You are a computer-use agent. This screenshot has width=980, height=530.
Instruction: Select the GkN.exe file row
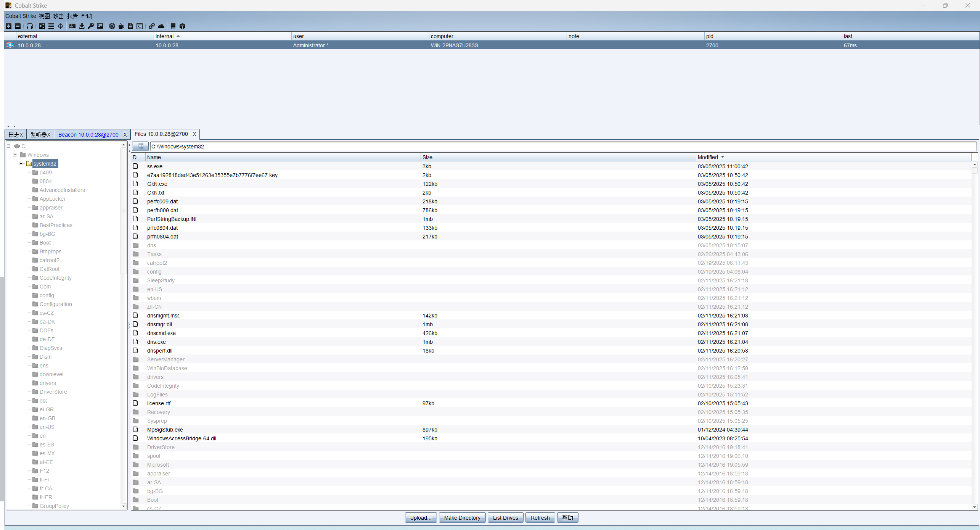[157, 184]
